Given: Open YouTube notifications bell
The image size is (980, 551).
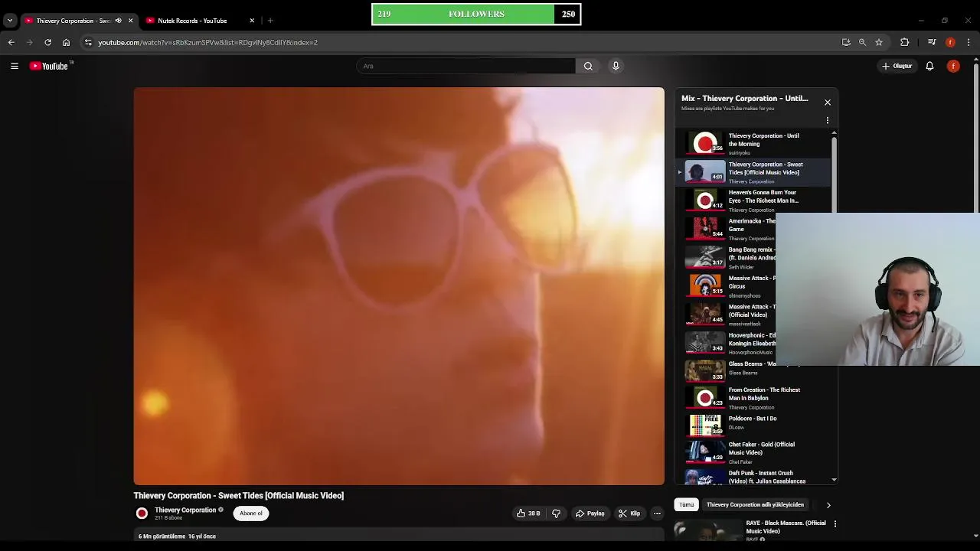Looking at the screenshot, I should [x=929, y=66].
